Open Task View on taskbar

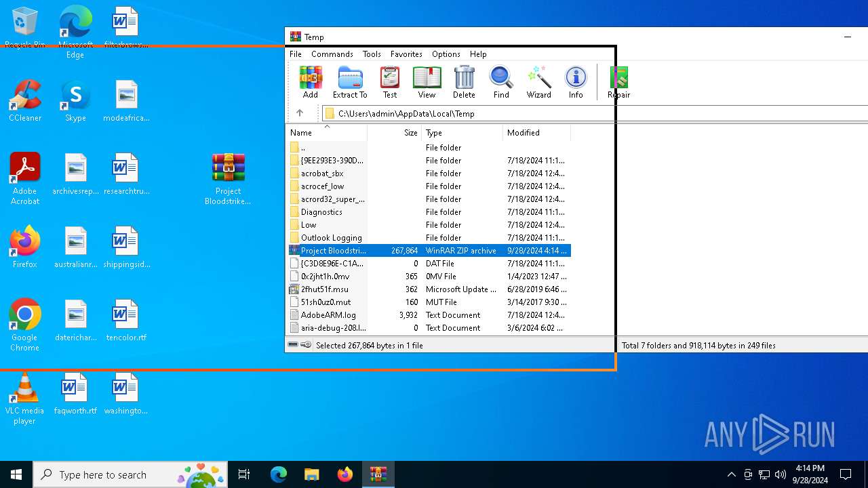pos(244,474)
